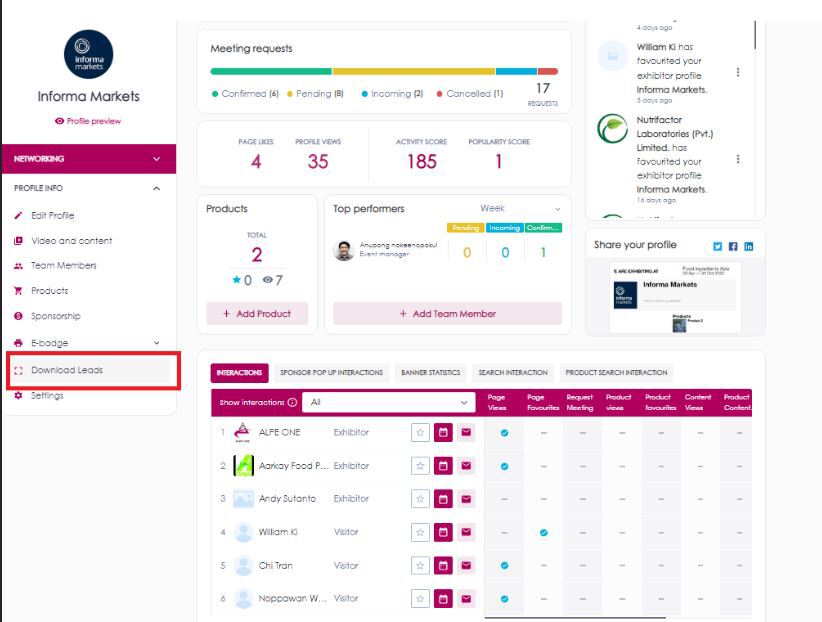
Task: Click envelope icon in Noppawan row
Action: 466,598
